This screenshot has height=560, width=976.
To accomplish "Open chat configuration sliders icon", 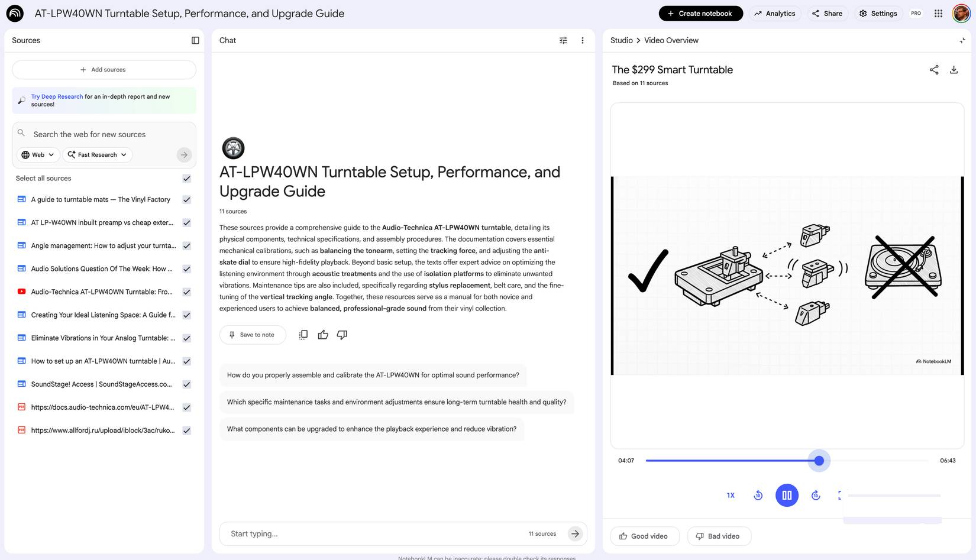I will (x=563, y=40).
